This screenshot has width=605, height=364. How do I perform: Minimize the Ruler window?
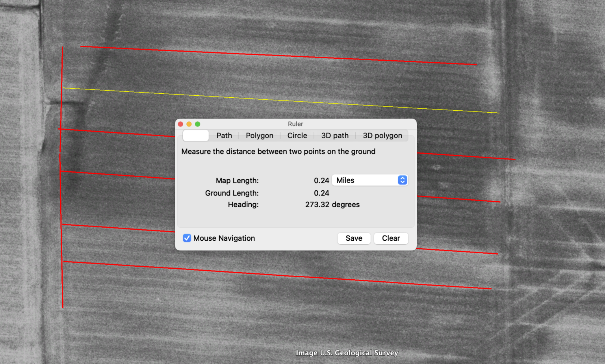point(189,124)
